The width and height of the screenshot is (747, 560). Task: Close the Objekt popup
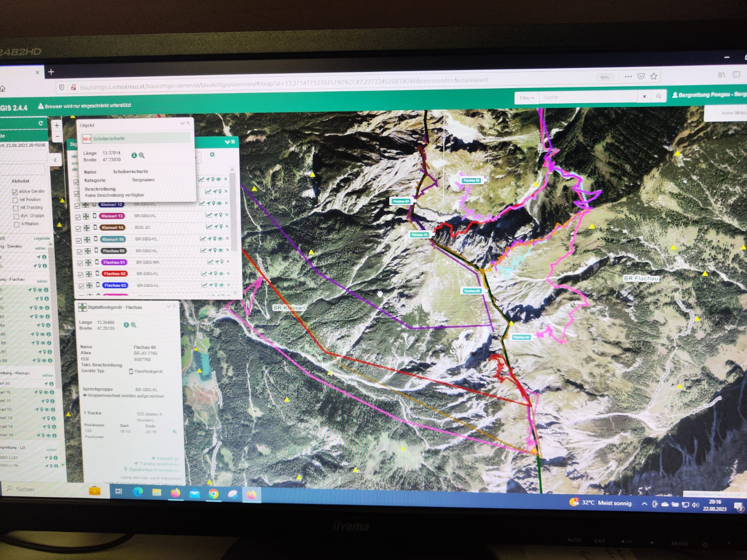pos(188,123)
